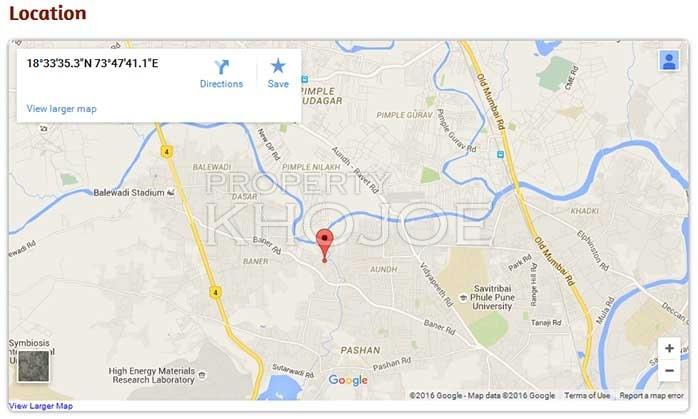
Task: Open the 'View larger map' link in info card
Action: tap(61, 109)
